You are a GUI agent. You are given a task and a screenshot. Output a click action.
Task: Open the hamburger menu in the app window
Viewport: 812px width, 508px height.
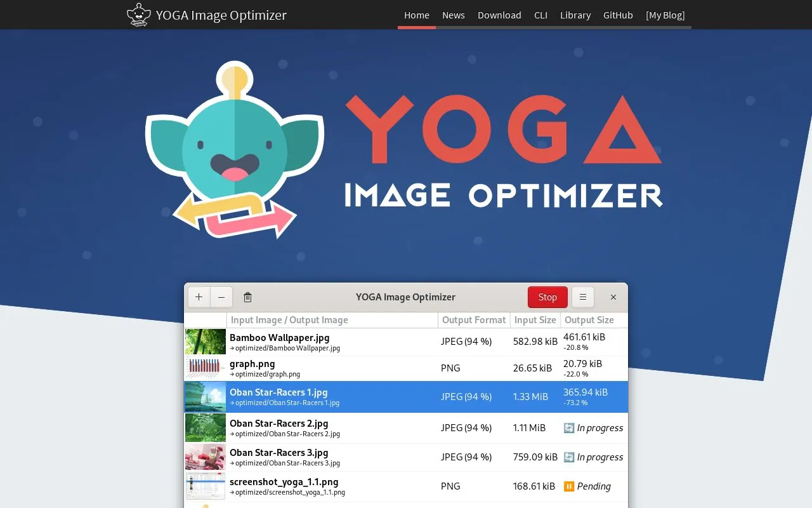(583, 297)
